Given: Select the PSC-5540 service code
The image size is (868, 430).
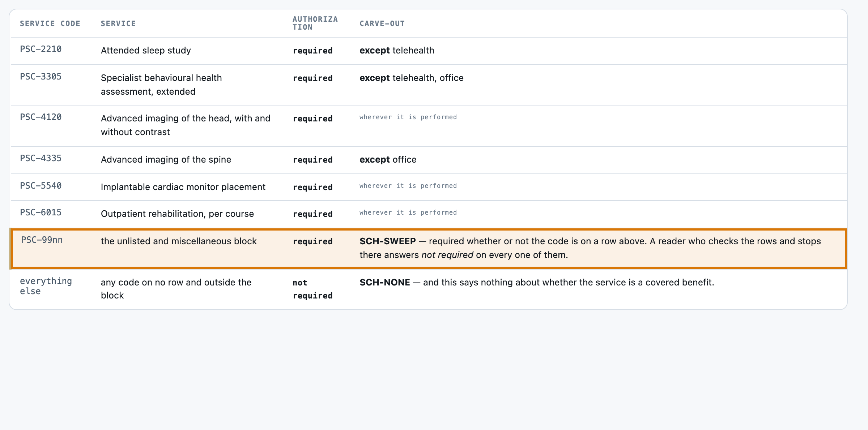Looking at the screenshot, I should (41, 186).
